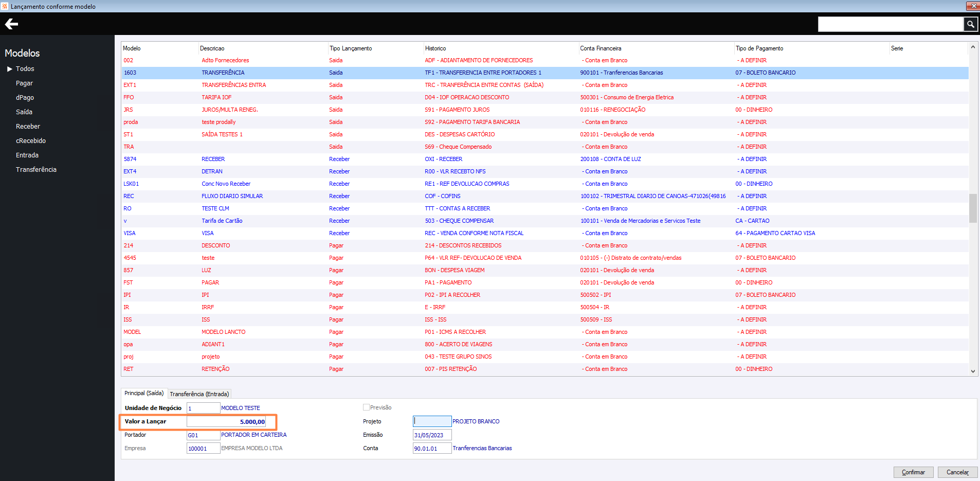Click the Empresa code field 100001

coord(203,449)
